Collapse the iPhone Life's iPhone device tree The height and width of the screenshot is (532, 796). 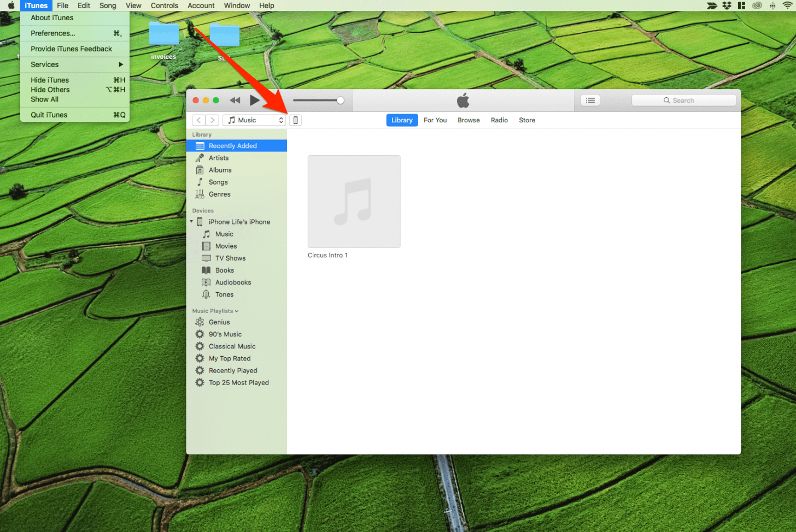point(191,222)
